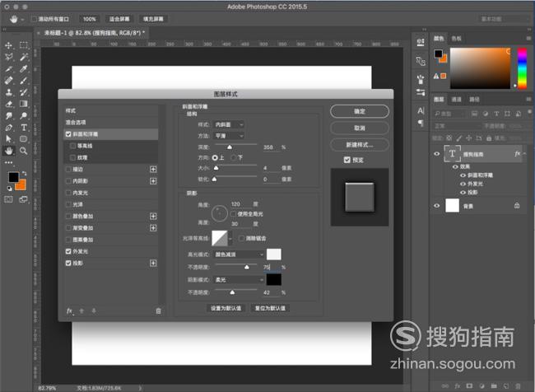The image size is (535, 392).
Task: Open the Paragraph panel icon
Action: [x=421, y=123]
